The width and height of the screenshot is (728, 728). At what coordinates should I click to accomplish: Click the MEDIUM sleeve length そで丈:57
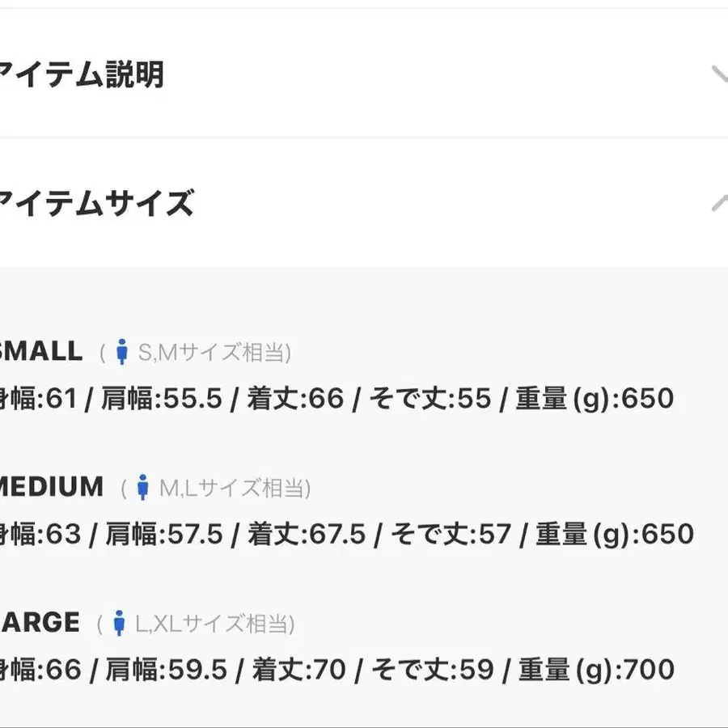451,534
